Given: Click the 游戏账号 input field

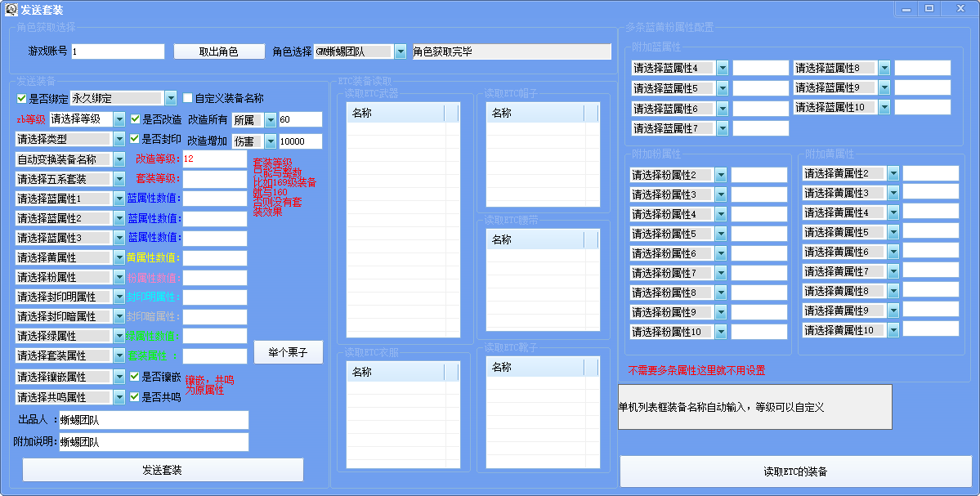Looking at the screenshot, I should click(x=118, y=51).
